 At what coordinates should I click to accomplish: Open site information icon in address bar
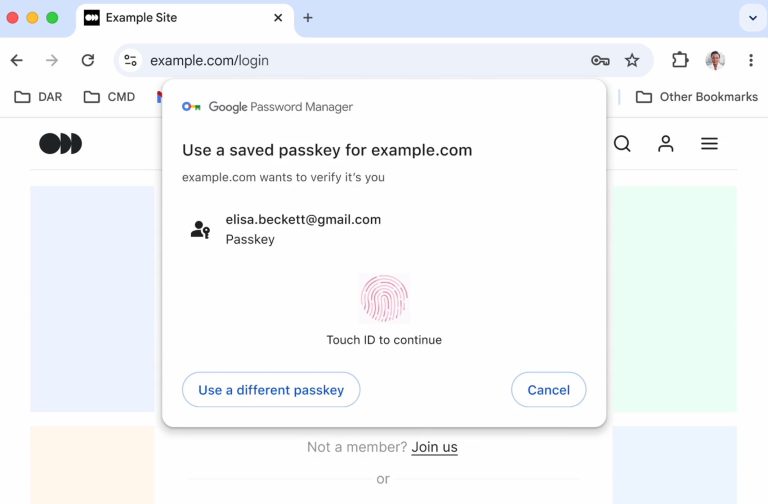point(131,60)
